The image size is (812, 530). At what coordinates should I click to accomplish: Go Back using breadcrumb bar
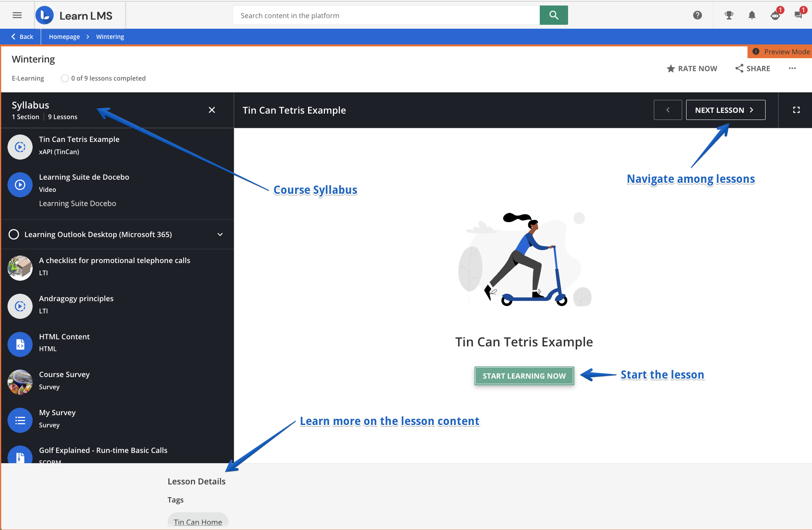coord(22,37)
